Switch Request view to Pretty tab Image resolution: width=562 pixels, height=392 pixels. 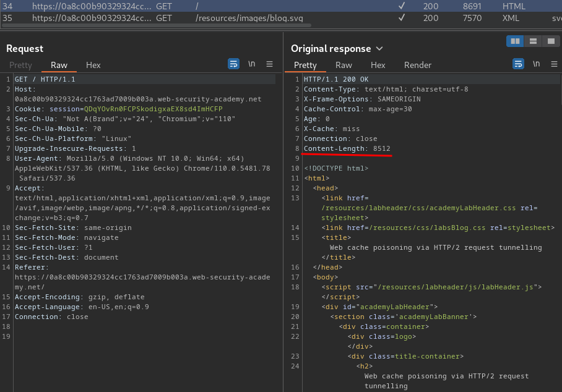click(20, 65)
